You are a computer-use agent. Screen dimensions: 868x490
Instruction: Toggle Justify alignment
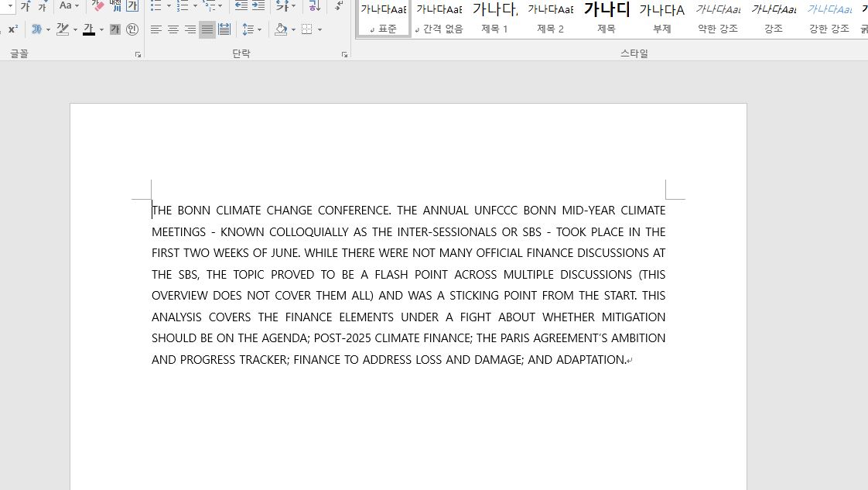click(x=207, y=29)
